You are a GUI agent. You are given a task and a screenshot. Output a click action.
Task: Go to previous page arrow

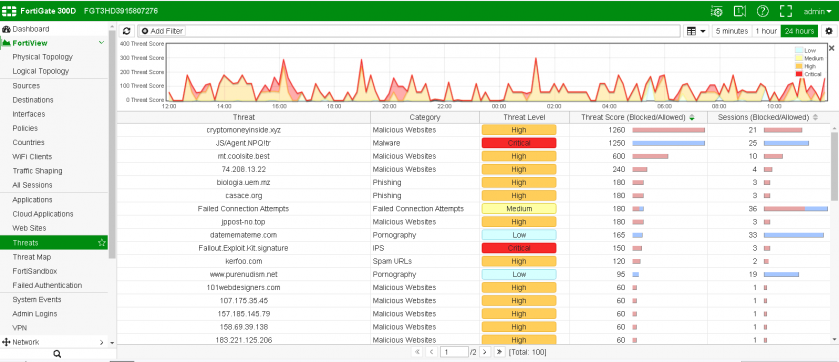point(431,352)
